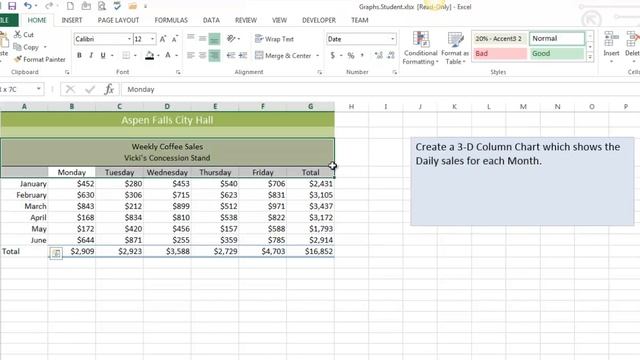Click the Borders icon
640x360 pixels.
pos(126,55)
